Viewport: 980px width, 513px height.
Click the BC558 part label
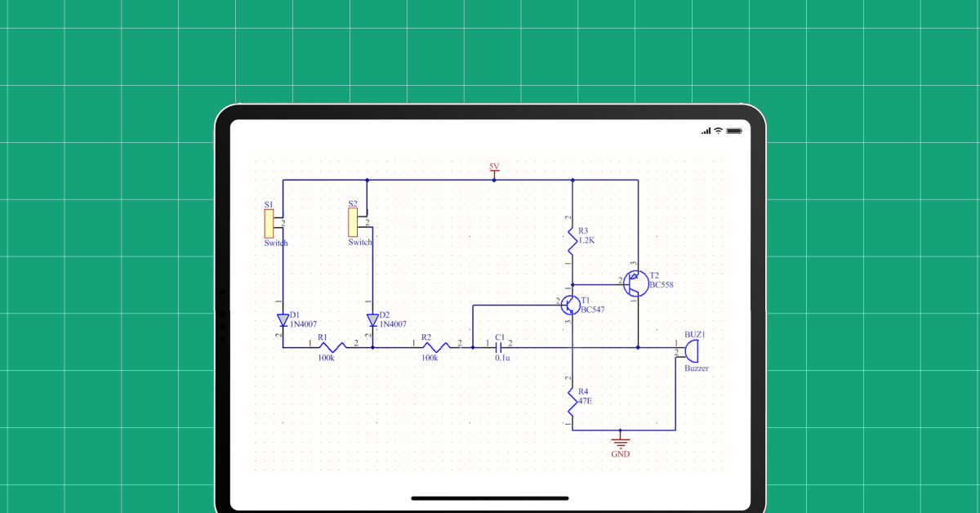coord(661,285)
